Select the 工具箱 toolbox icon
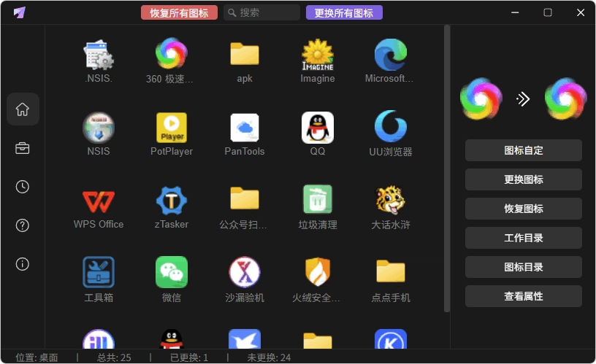 [x=99, y=272]
